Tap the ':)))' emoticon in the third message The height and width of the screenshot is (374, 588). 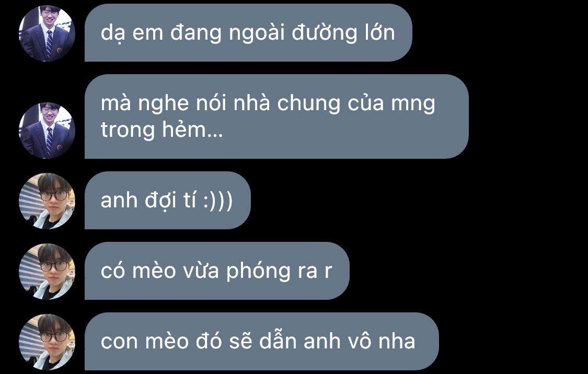click(218, 201)
